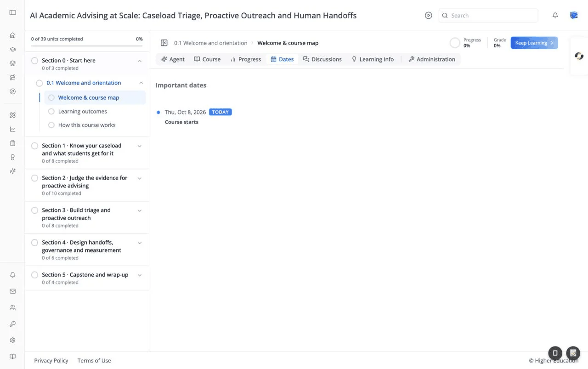Click the Keep Learning button
The height and width of the screenshot is (369, 588).
(x=534, y=43)
